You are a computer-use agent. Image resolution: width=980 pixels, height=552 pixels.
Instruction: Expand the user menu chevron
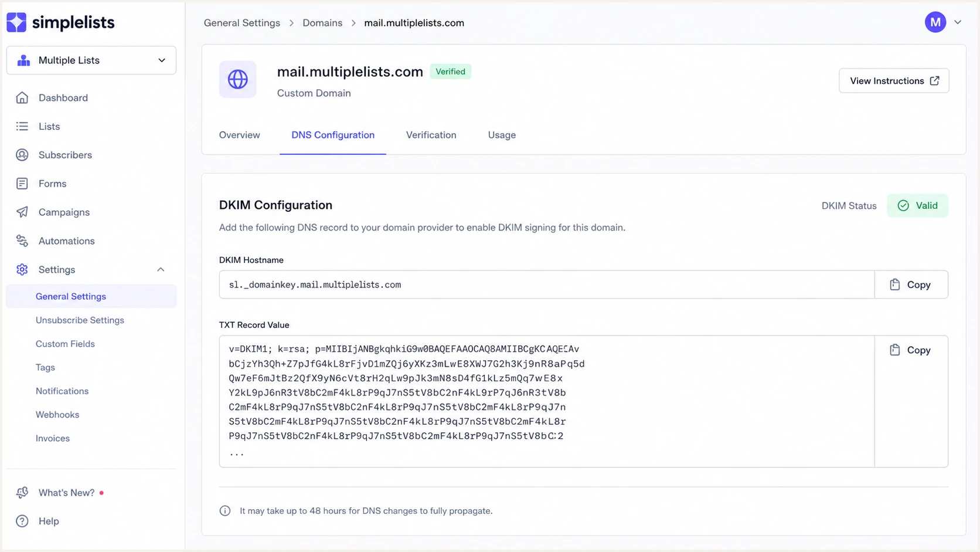(x=958, y=22)
